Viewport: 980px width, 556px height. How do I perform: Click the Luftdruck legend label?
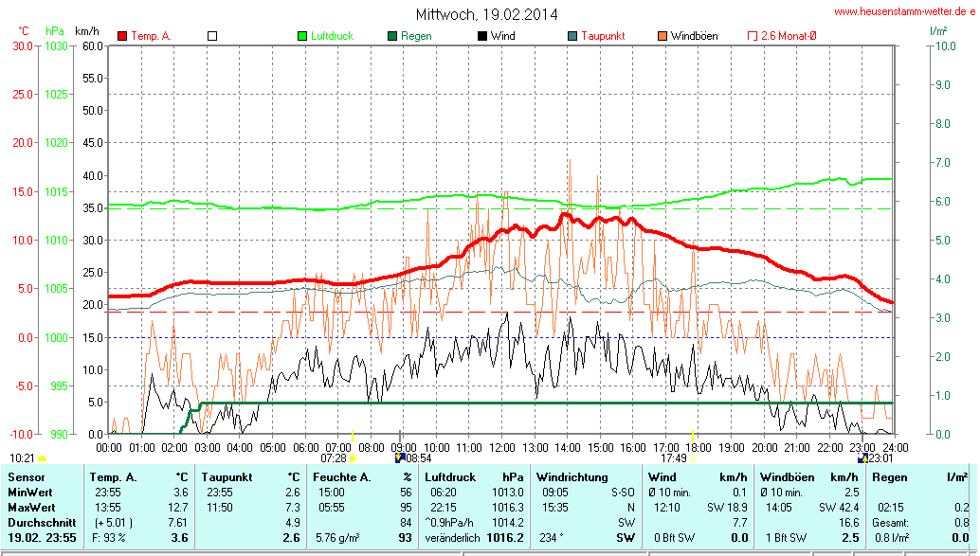pos(333,36)
